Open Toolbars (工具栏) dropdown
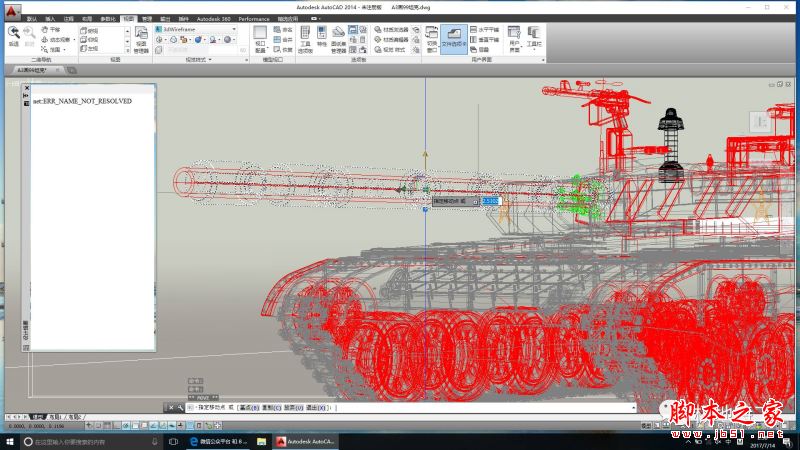Image resolution: width=800 pixels, height=450 pixels. pos(534,39)
